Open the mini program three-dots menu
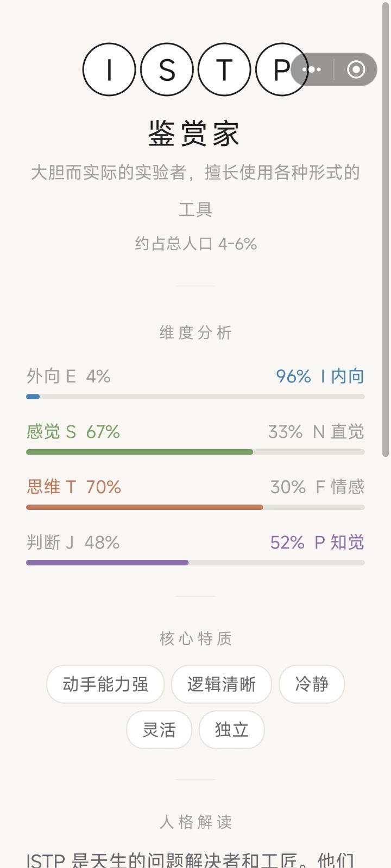The height and width of the screenshot is (868, 391). click(312, 69)
